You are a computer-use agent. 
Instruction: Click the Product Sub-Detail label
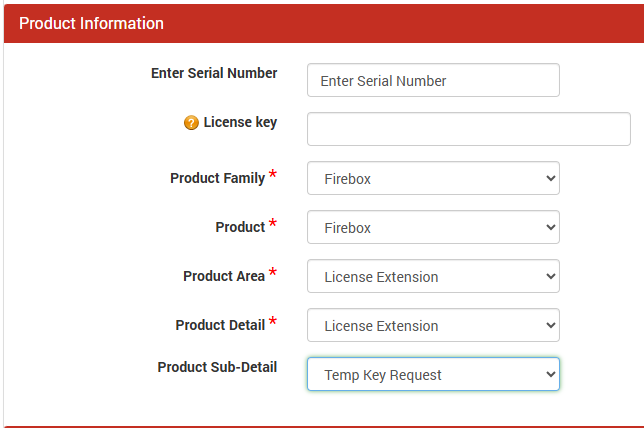pyautogui.click(x=217, y=367)
